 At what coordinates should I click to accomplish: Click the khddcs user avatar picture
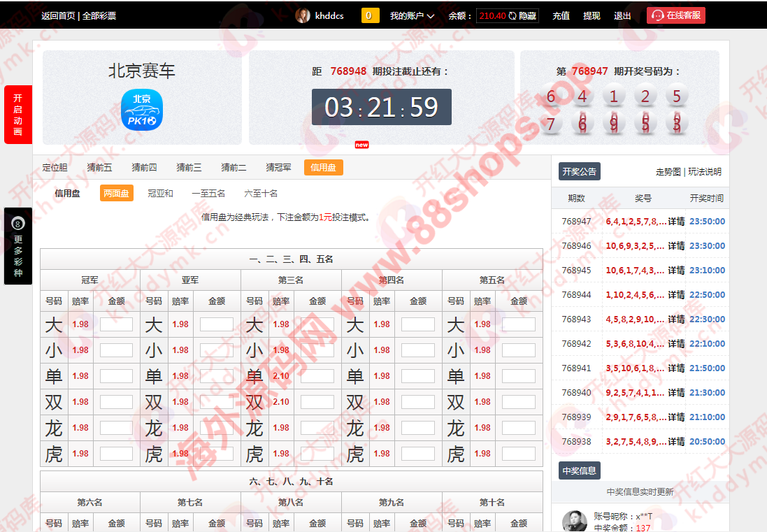coord(302,15)
